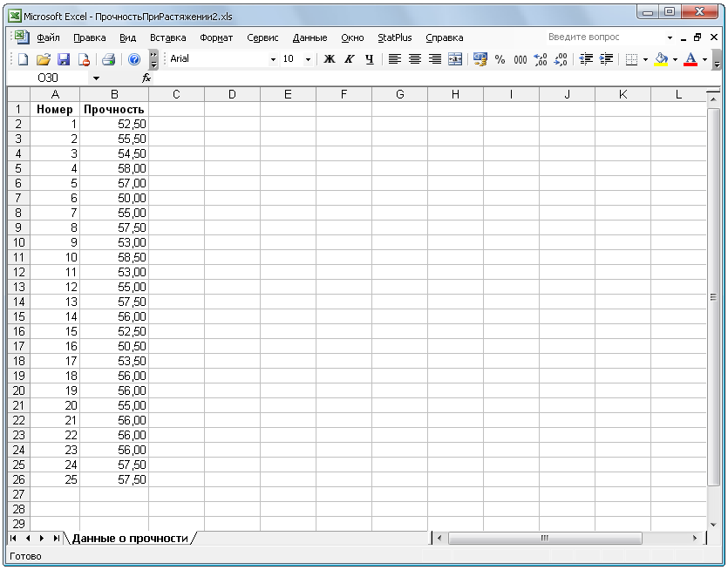Apply italic formatting with the К button
Viewport: 728px width, 570px height.
349,59
